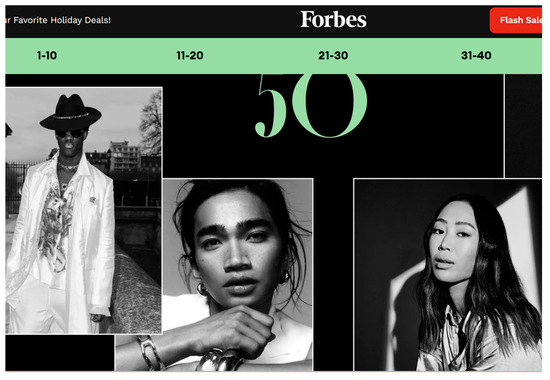This screenshot has height=380, width=550.
Task: Go to the 31-40 ranking tab
Action: point(476,55)
